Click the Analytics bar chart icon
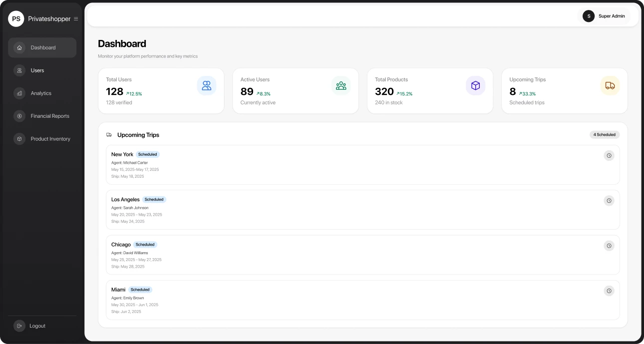 click(19, 93)
